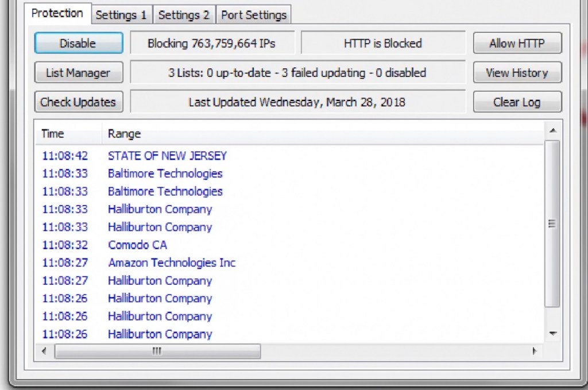Open the Settings 2 tab
The width and height of the screenshot is (588, 390).
pyautogui.click(x=184, y=15)
